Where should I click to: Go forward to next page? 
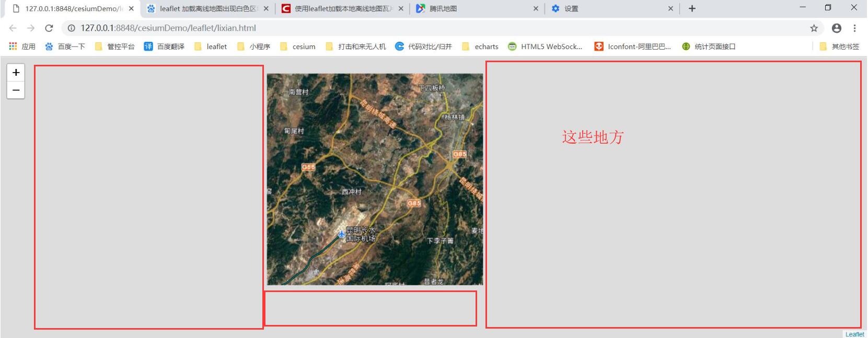tap(31, 28)
